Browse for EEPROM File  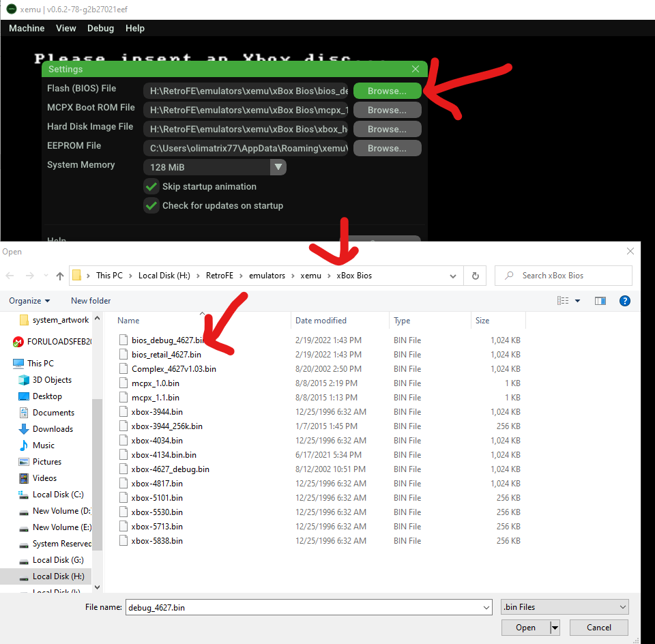(x=387, y=148)
